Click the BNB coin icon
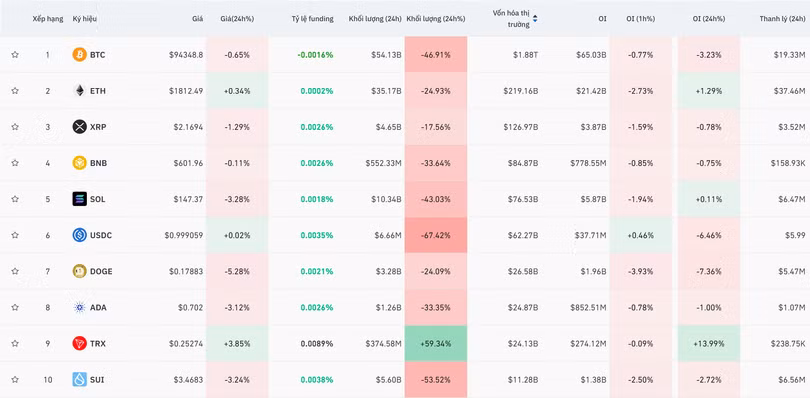This screenshot has height=398, width=810. tap(80, 163)
